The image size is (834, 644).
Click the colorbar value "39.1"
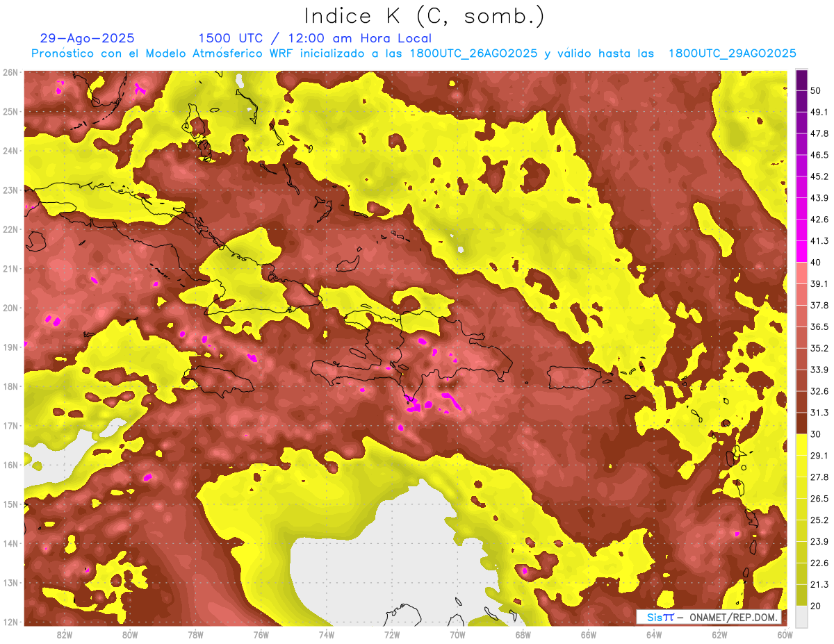[x=819, y=283]
